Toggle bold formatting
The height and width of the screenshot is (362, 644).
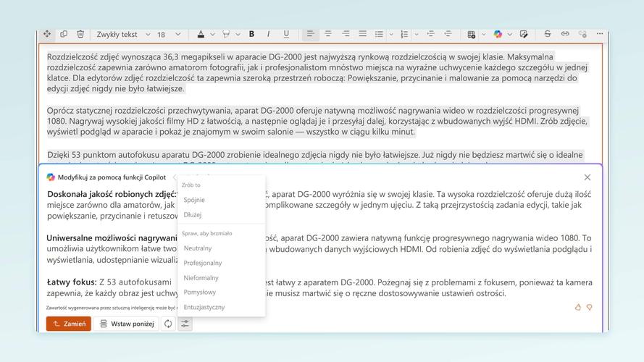click(251, 34)
